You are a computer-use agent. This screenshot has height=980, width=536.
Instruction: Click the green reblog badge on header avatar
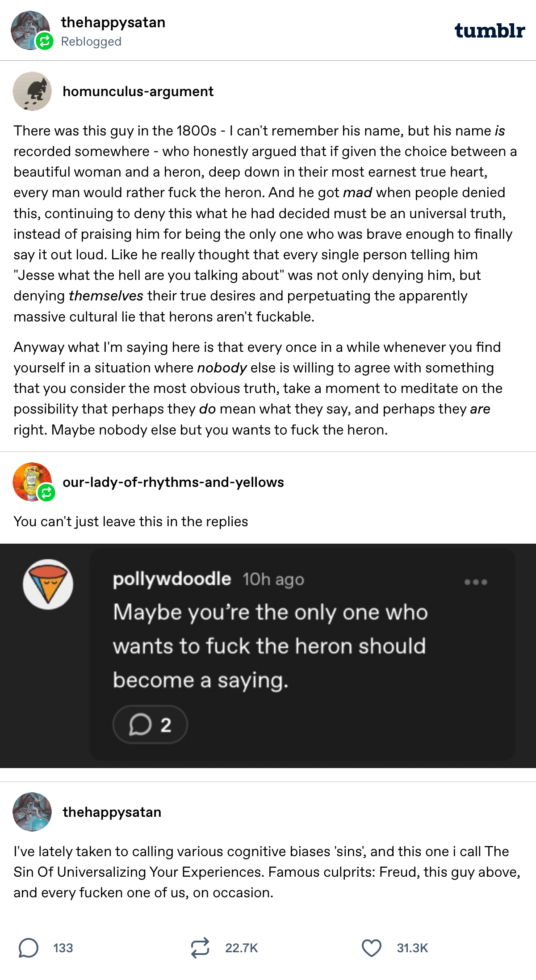45,42
